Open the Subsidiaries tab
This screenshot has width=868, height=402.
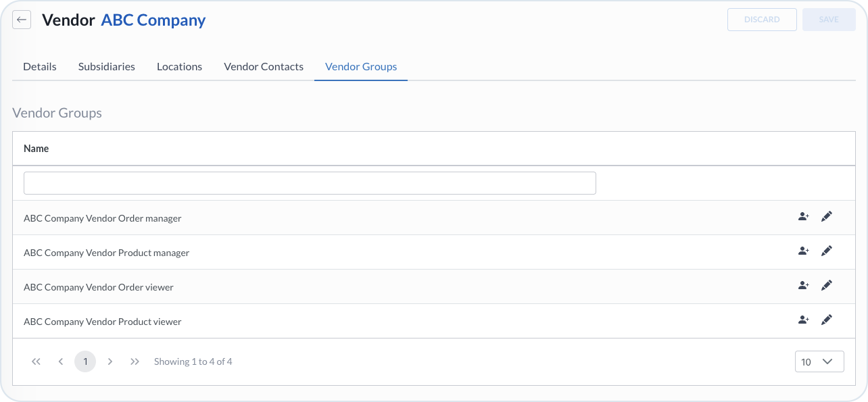(107, 67)
